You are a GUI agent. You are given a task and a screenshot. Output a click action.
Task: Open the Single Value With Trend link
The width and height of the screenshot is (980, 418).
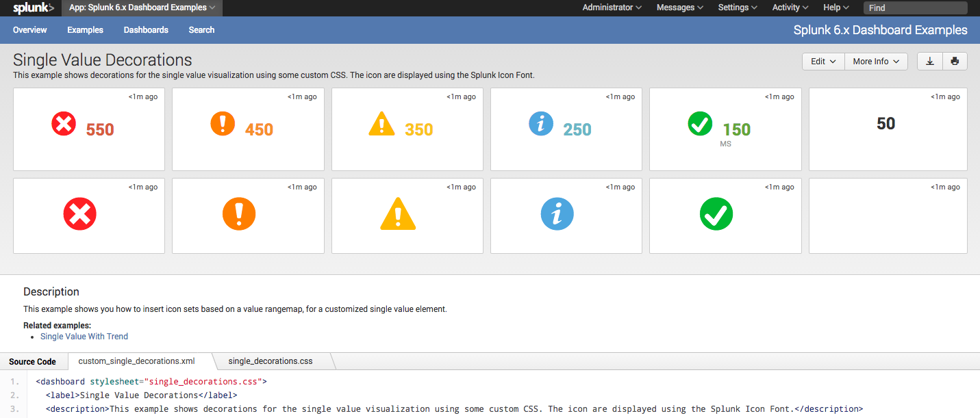[x=84, y=337]
